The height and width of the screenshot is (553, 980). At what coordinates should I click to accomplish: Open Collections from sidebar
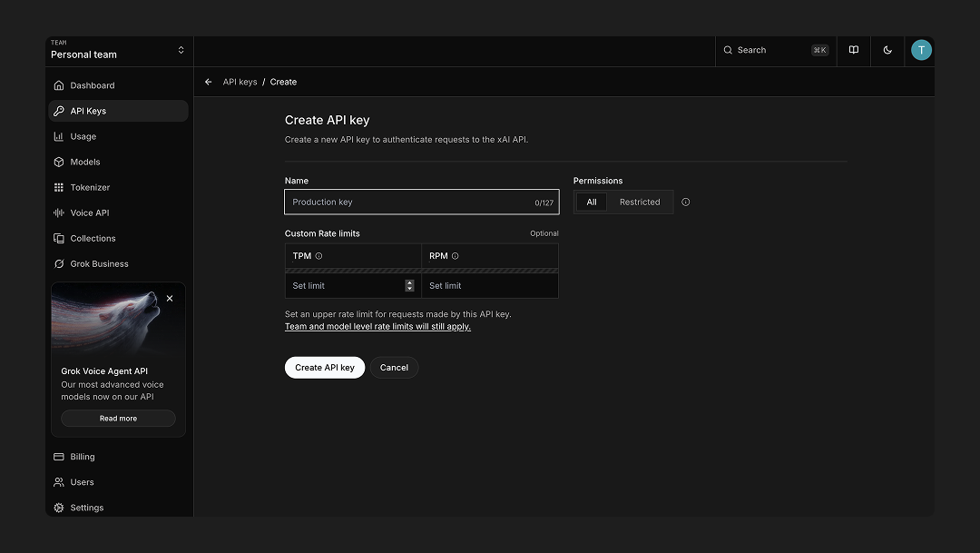click(118, 238)
